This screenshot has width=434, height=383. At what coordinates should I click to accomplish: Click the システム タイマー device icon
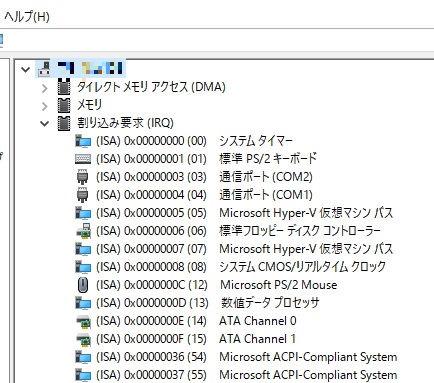[83, 141]
